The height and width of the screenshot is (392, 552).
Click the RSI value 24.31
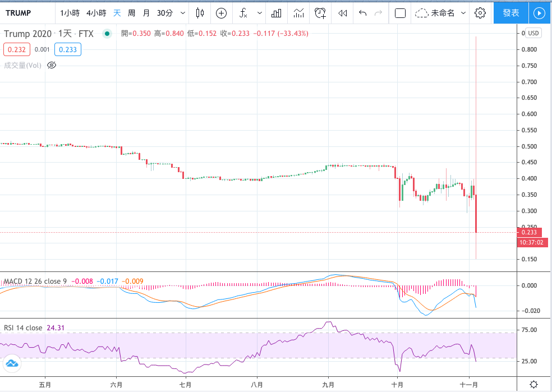coord(56,328)
